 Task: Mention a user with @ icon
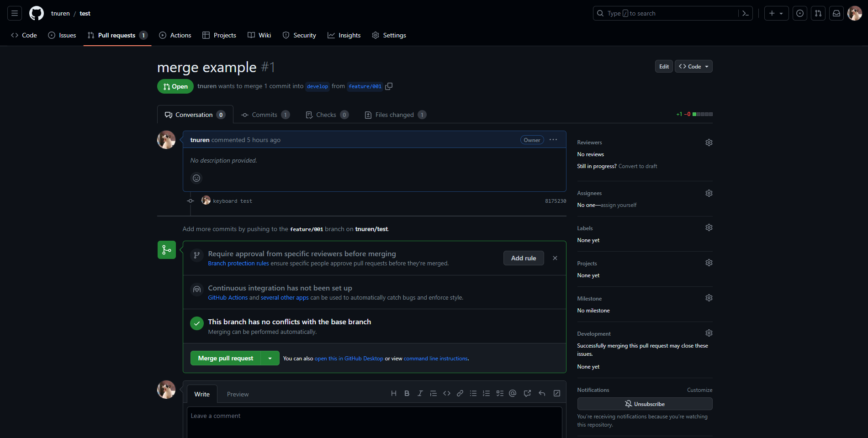[x=513, y=393]
